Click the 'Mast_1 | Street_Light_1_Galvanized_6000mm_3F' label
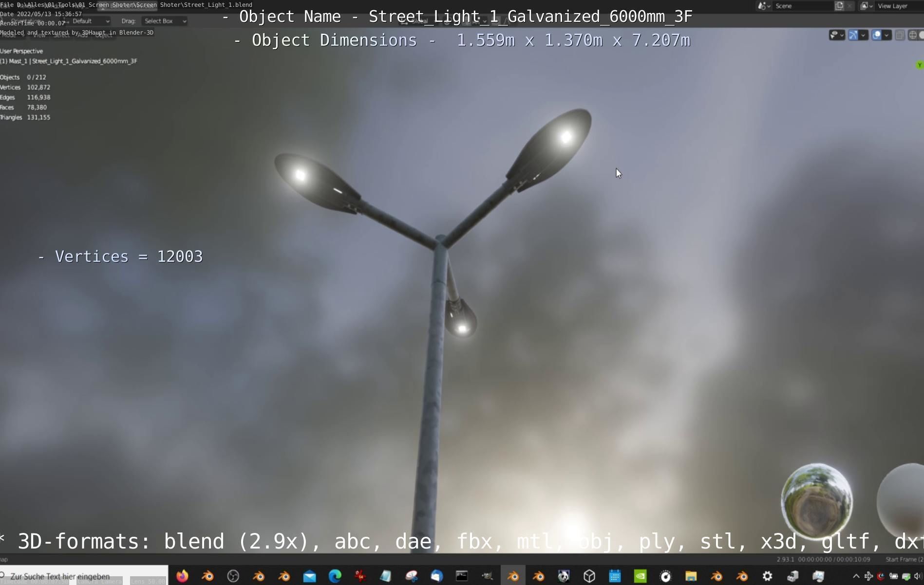This screenshot has height=585, width=924. (69, 61)
